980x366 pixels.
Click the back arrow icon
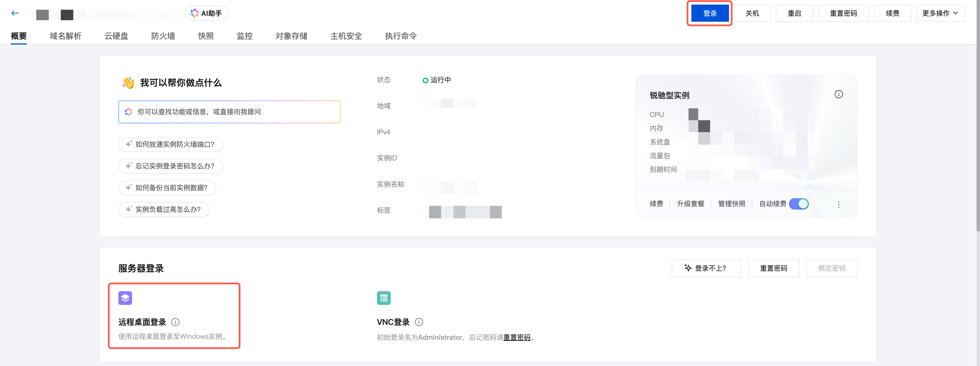pos(15,13)
